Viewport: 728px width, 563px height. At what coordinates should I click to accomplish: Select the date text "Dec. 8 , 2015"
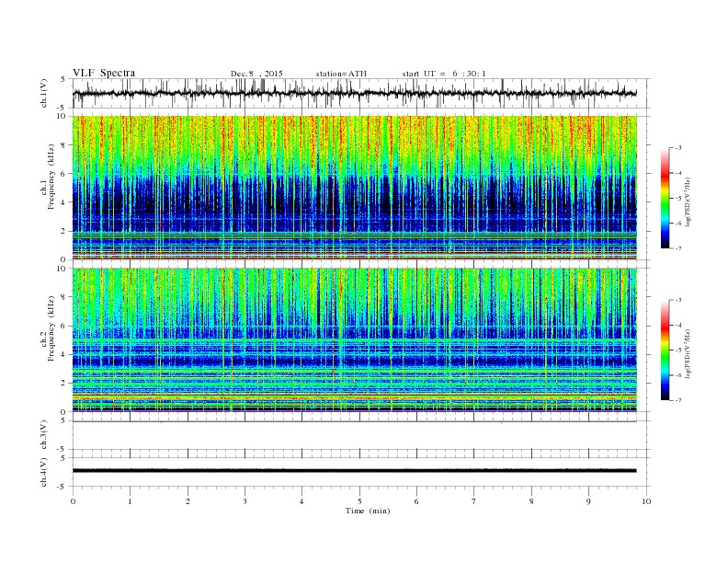[x=256, y=74]
